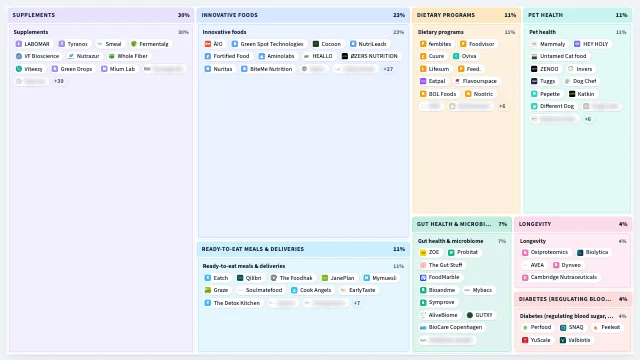Image resolution: width=640 pixels, height=360 pixels.
Task: Show the +7 more ready-to-eat companies
Action: pyautogui.click(x=357, y=303)
